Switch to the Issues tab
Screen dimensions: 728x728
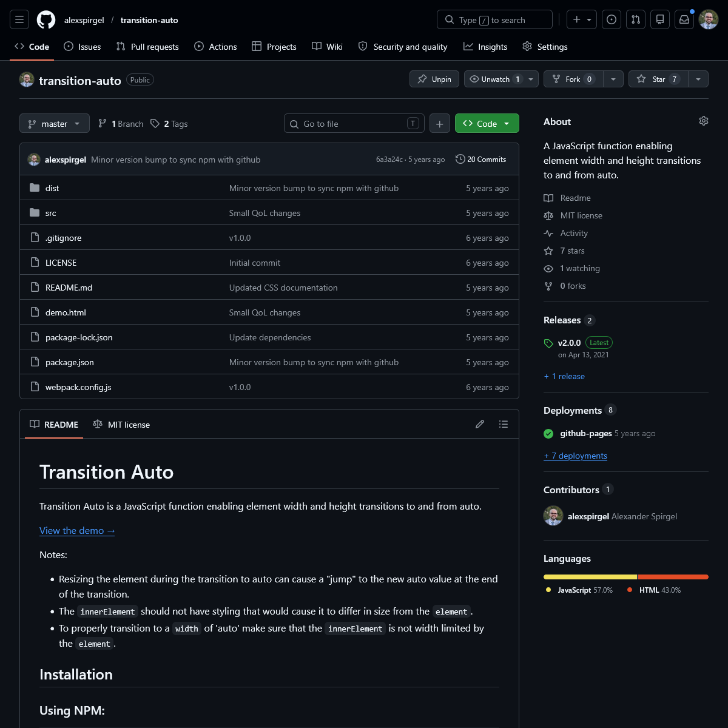pos(83,47)
